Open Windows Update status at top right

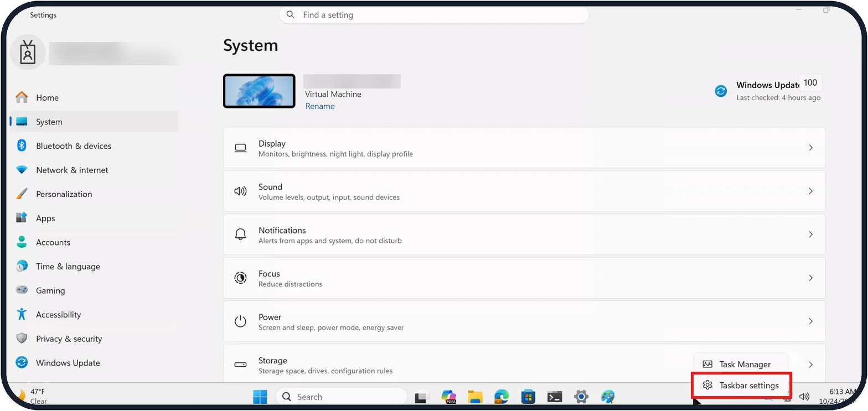768,91
